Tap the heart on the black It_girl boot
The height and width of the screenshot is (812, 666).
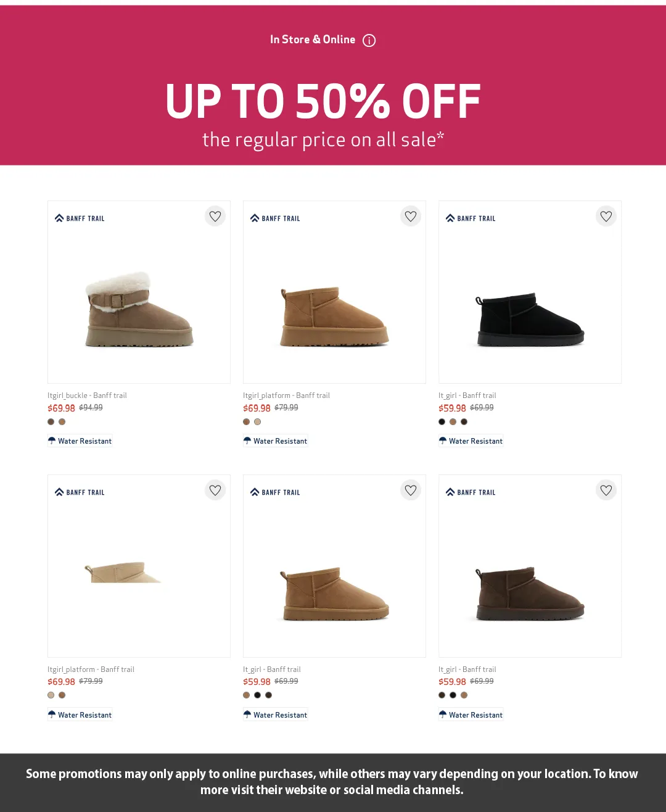click(606, 217)
